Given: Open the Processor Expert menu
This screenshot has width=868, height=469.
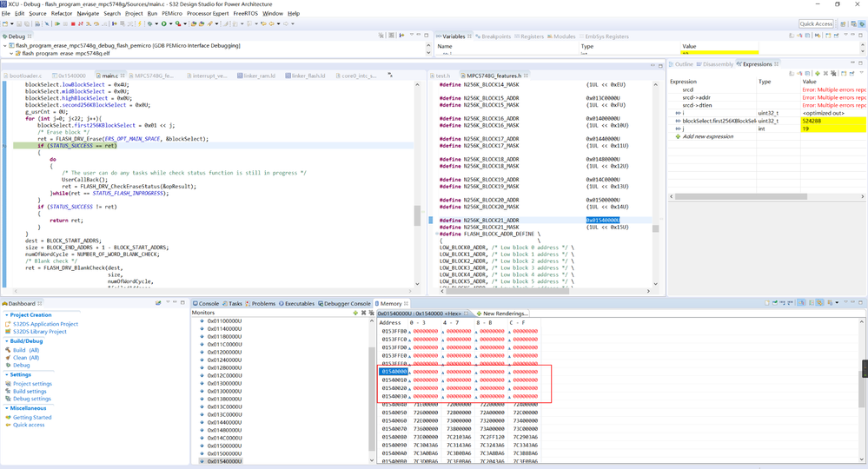Looking at the screenshot, I should pyautogui.click(x=208, y=13).
